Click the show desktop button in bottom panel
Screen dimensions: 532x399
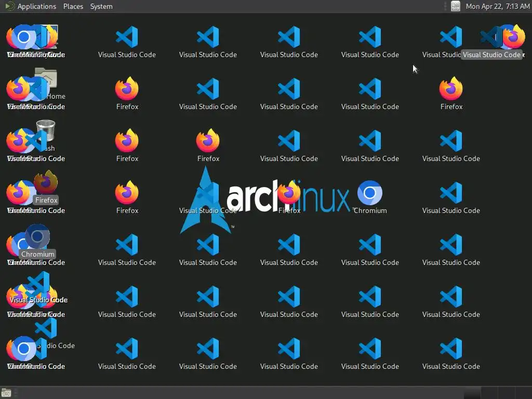[6, 393]
